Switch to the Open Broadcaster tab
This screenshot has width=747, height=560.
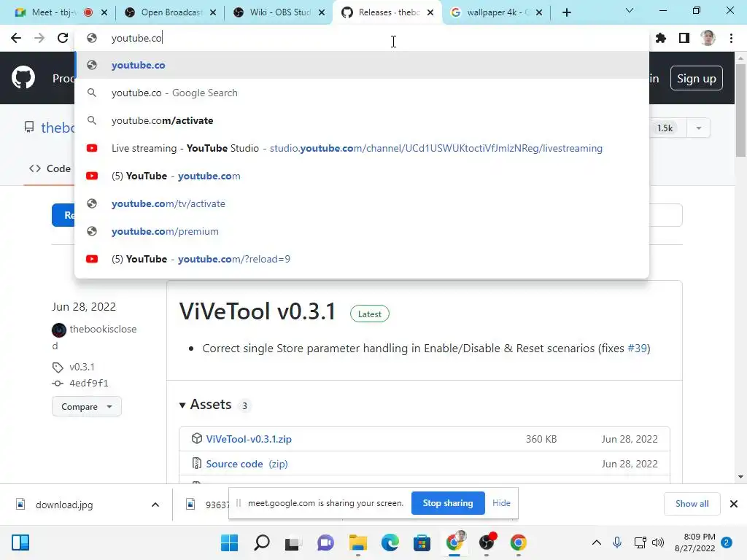164,12
